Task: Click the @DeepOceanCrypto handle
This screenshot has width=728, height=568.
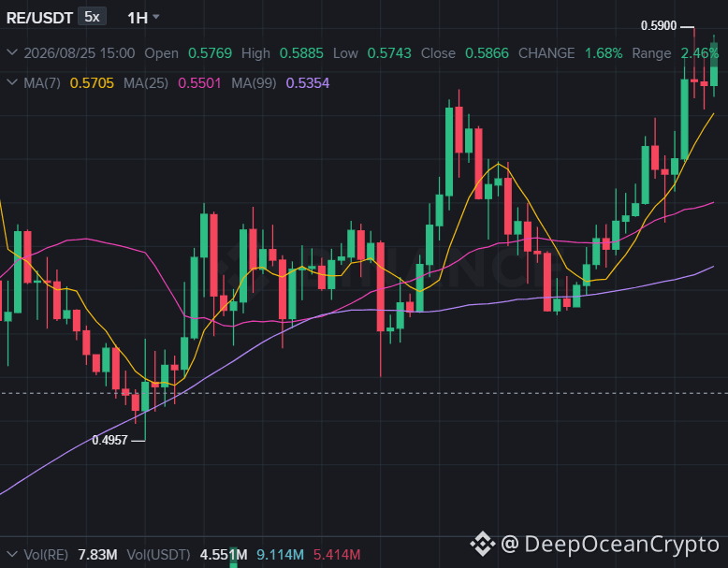Action: coord(610,544)
